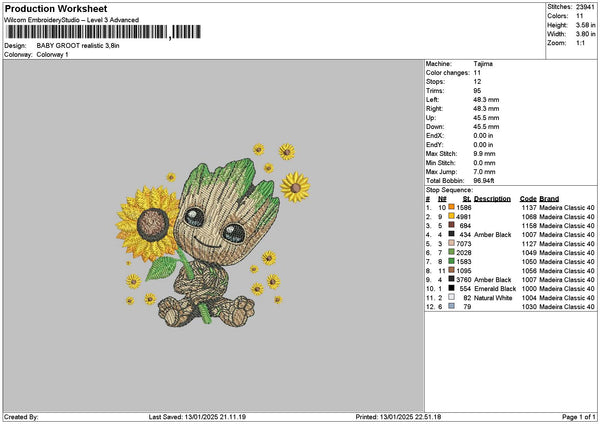
Task: Click the thread code 1137
Action: (x=529, y=207)
